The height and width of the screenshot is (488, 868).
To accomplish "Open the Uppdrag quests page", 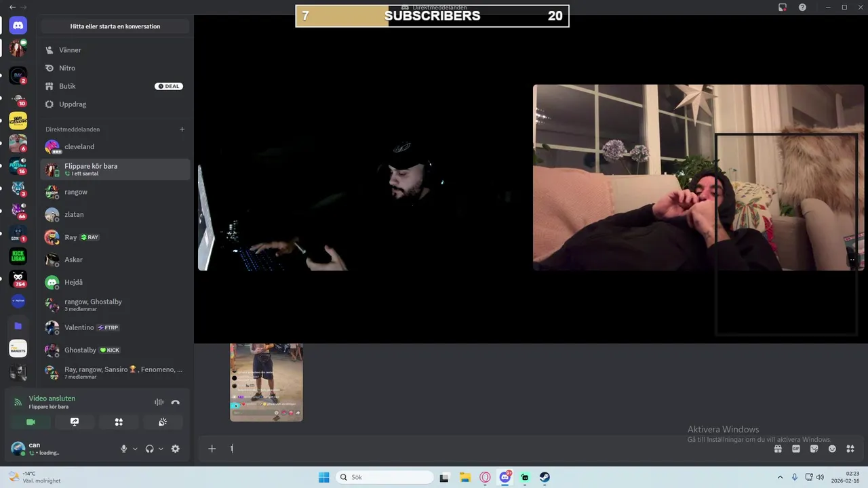I will click(x=115, y=104).
